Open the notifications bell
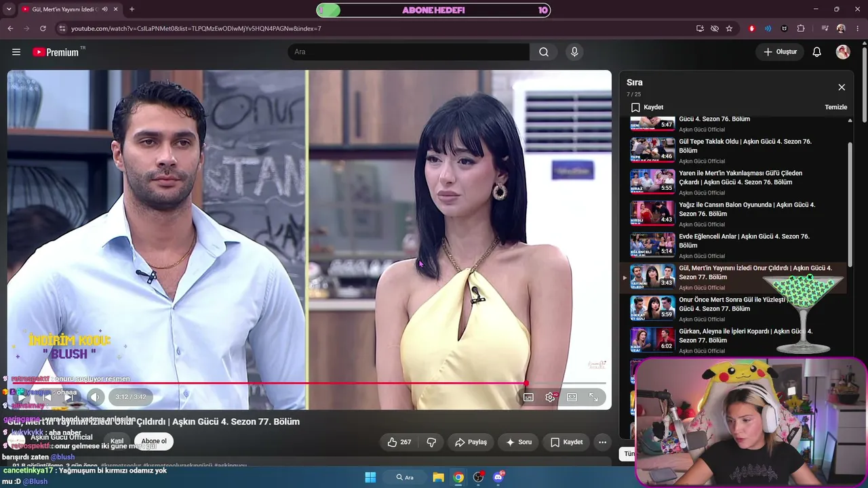The width and height of the screenshot is (868, 488). (817, 52)
